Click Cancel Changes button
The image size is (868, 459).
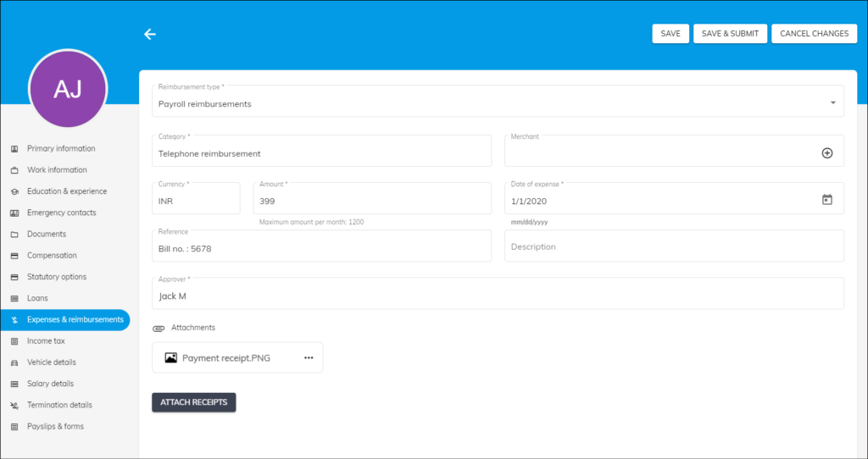815,34
